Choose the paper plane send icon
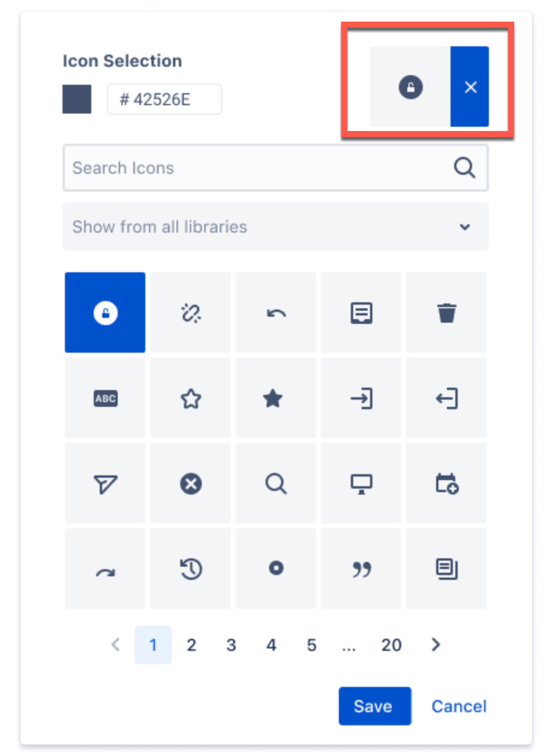 click(105, 483)
